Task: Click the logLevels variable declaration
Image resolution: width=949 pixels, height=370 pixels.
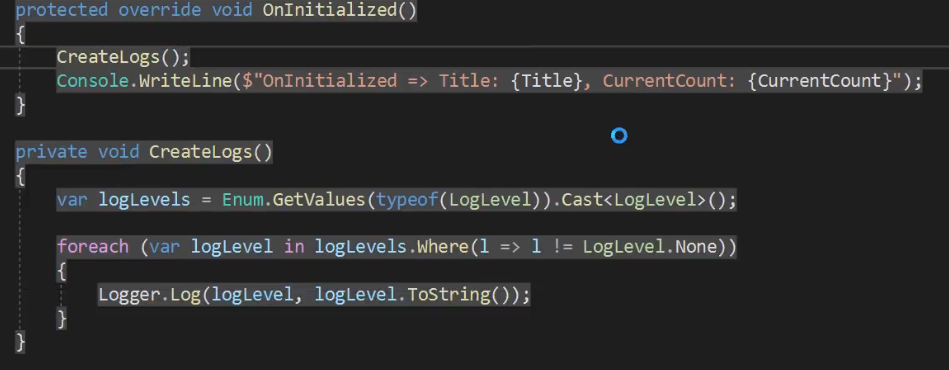Action: point(144,200)
